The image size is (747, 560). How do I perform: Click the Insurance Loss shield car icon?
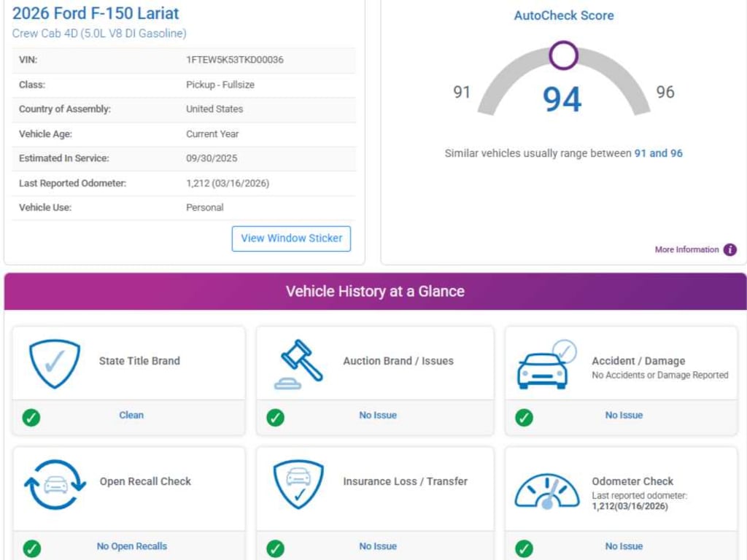point(298,484)
